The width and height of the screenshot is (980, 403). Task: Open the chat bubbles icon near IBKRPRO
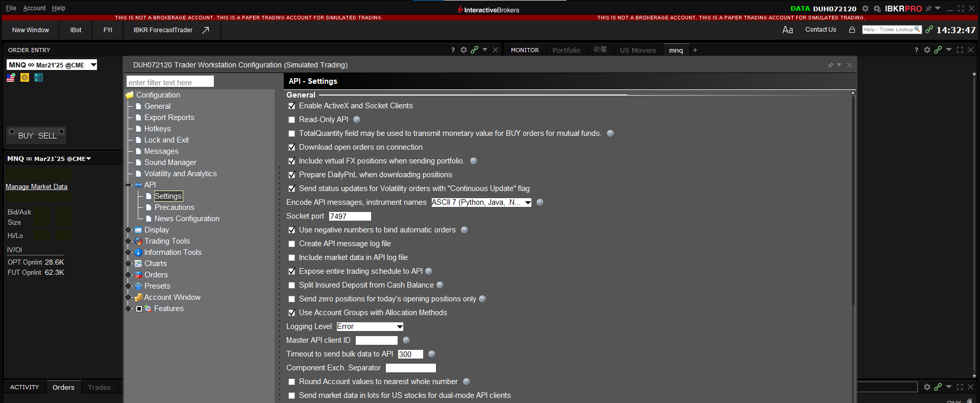click(877, 9)
